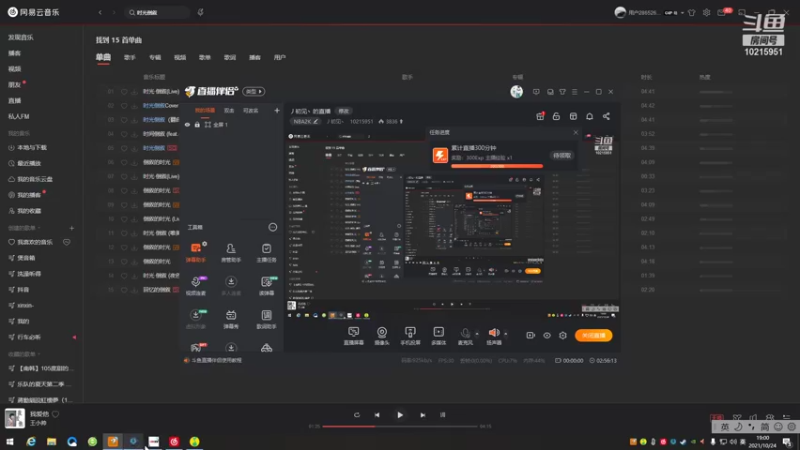This screenshot has height=450, width=800.
Task: Open NetEase Music messages mail icon
Action: (x=721, y=12)
